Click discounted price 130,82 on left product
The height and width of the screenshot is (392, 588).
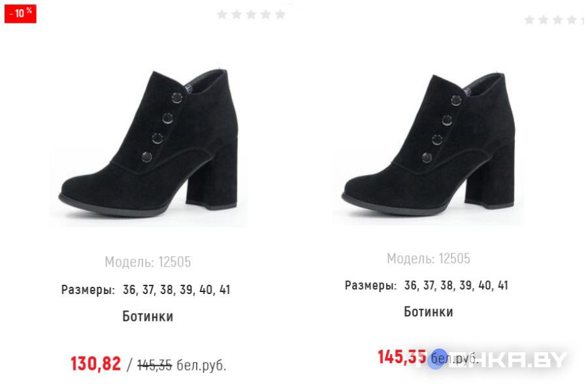95,364
